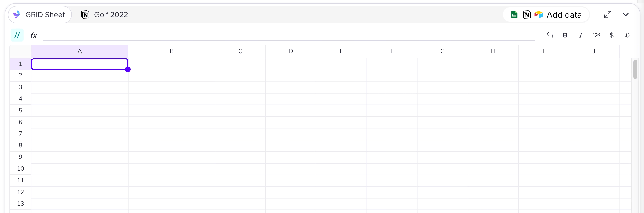Apply currency dollar format

point(611,35)
